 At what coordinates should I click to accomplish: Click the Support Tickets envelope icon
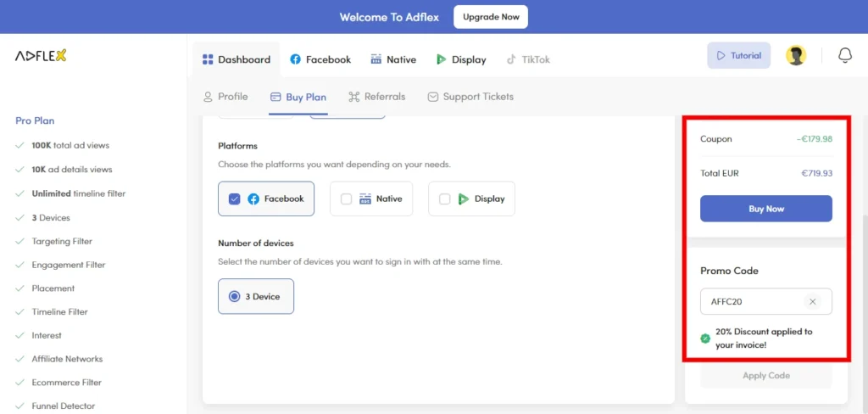[x=433, y=97]
